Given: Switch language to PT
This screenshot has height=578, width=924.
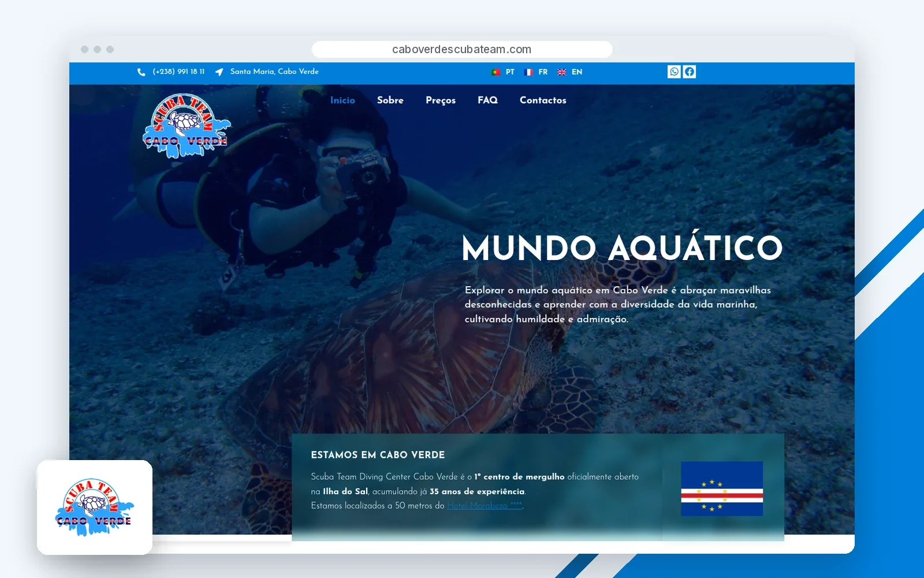Looking at the screenshot, I should tap(510, 72).
